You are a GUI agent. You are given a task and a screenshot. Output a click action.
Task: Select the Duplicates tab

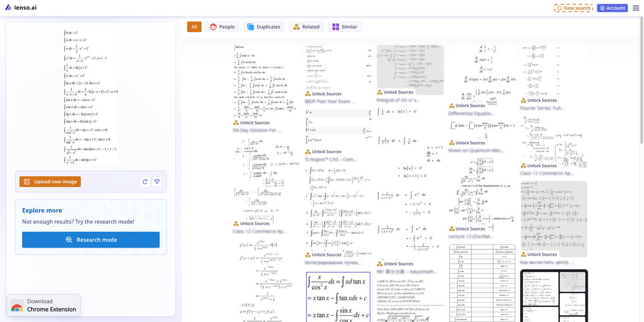click(x=264, y=27)
